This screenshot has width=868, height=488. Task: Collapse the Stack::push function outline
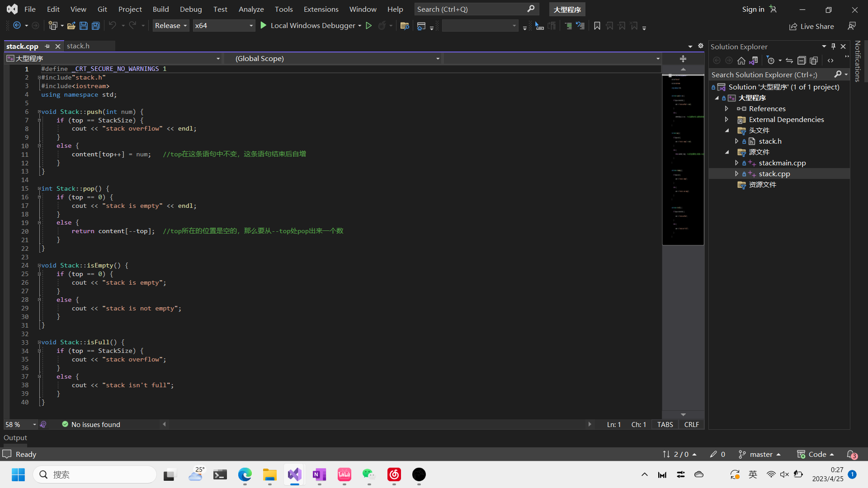pyautogui.click(x=39, y=112)
